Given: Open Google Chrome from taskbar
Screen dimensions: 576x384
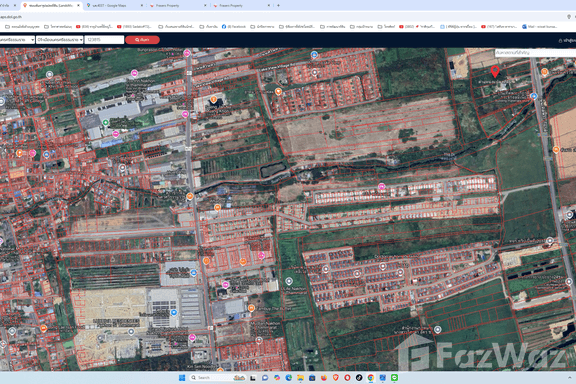Looking at the screenshot, I should 371,378.
